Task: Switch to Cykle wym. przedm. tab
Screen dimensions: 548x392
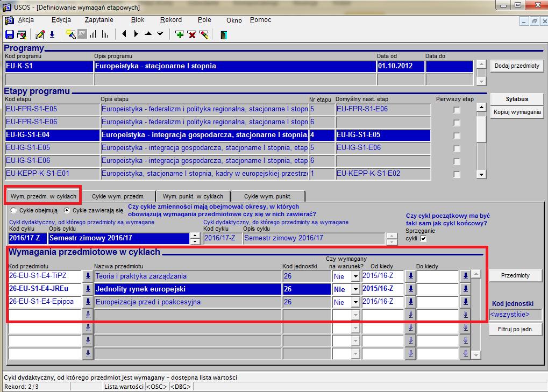Action: pos(118,196)
